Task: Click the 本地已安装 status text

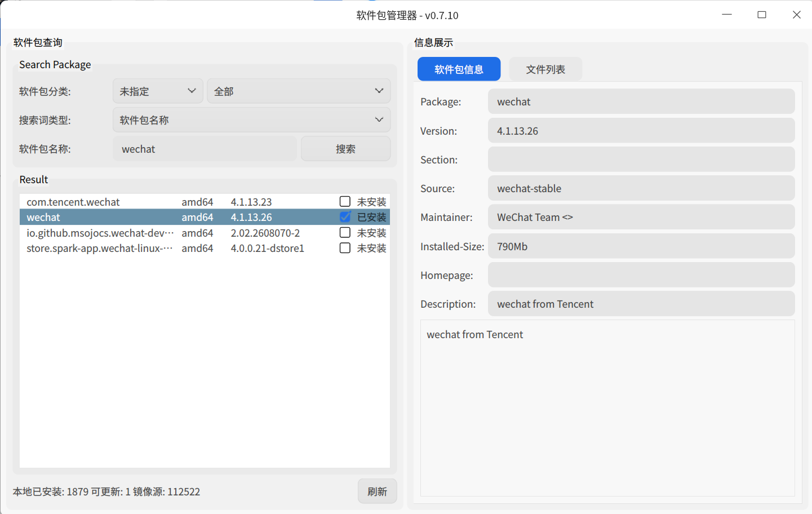Action: [x=107, y=491]
